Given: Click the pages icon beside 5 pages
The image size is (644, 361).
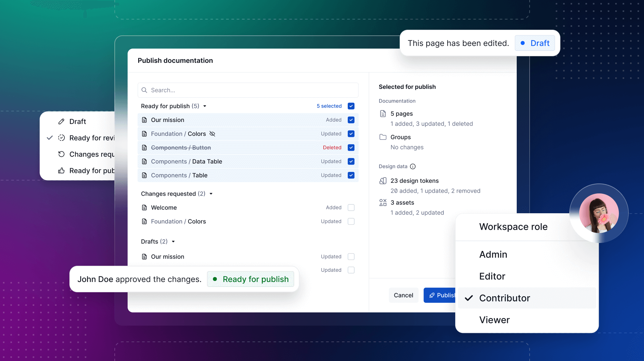Looking at the screenshot, I should [383, 113].
